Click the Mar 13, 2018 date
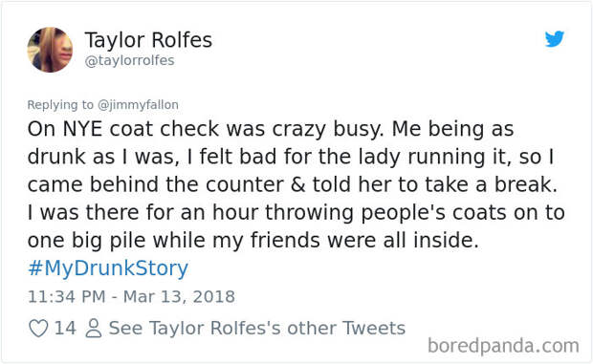The image size is (593, 364). [179, 296]
